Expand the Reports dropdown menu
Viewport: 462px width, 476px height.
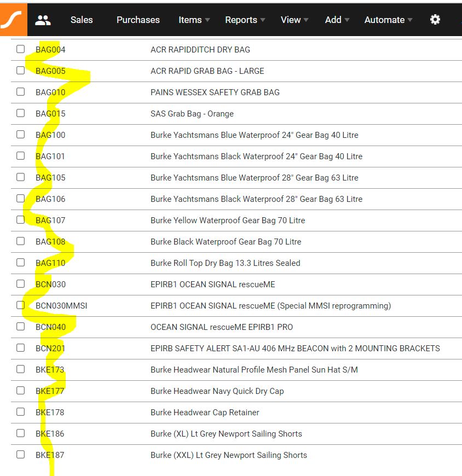click(245, 20)
